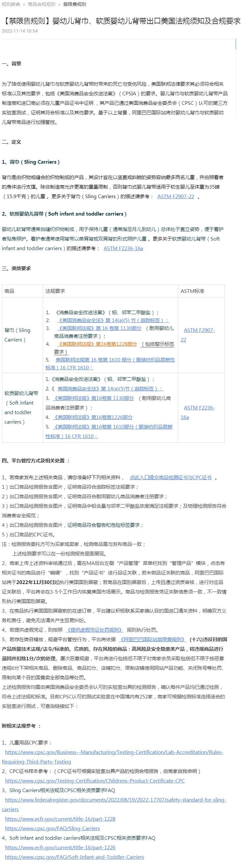Open 《美国联邦法规》第16卷第1226部分 link
This screenshot has height=868, width=241.
pos(93,417)
